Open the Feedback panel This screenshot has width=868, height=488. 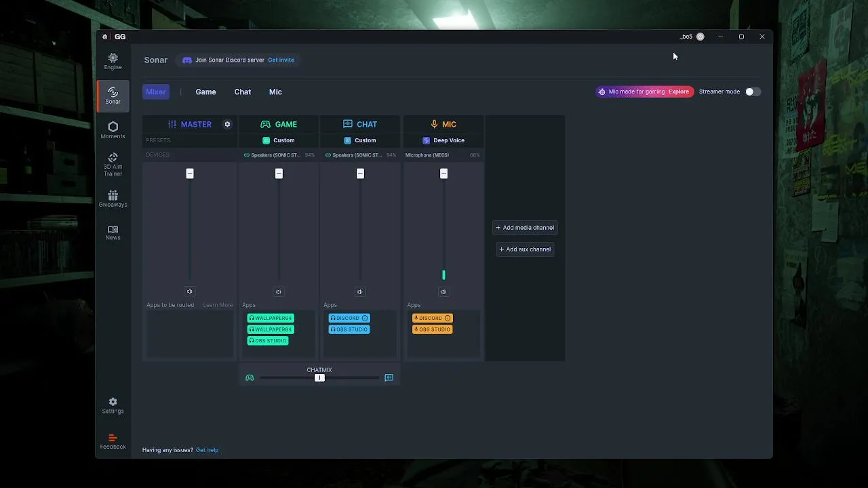[113, 442]
